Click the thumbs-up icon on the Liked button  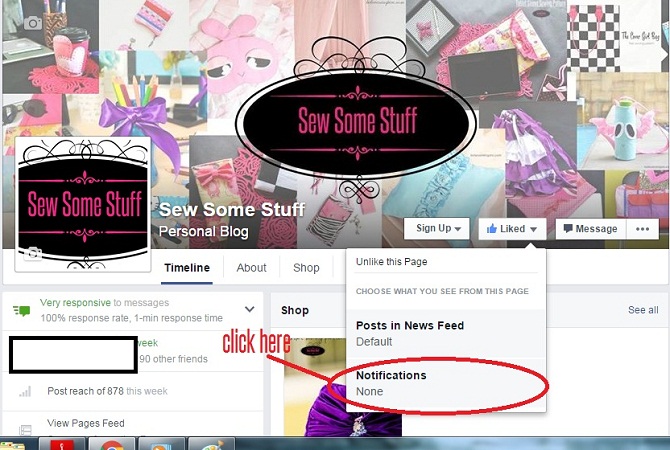click(492, 229)
